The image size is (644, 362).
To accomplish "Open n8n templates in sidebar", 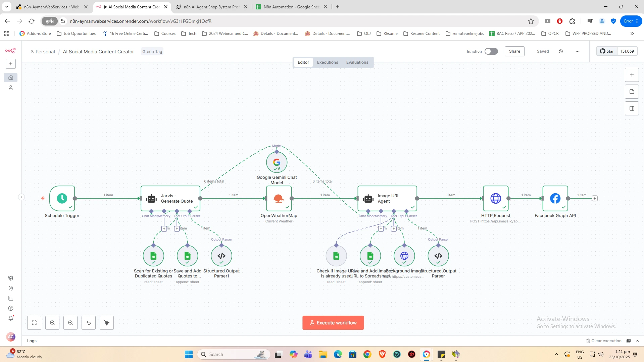I will (11, 278).
